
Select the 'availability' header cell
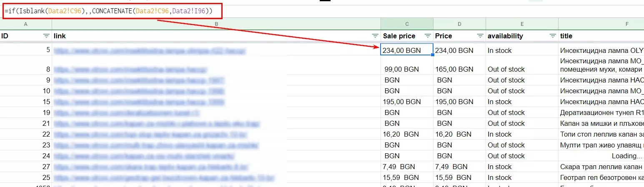coord(522,36)
